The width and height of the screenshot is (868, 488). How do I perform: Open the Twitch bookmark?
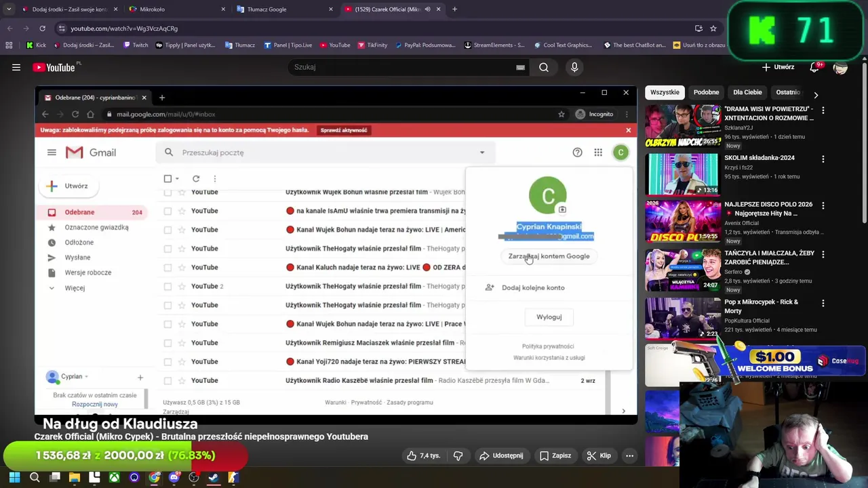click(x=136, y=45)
